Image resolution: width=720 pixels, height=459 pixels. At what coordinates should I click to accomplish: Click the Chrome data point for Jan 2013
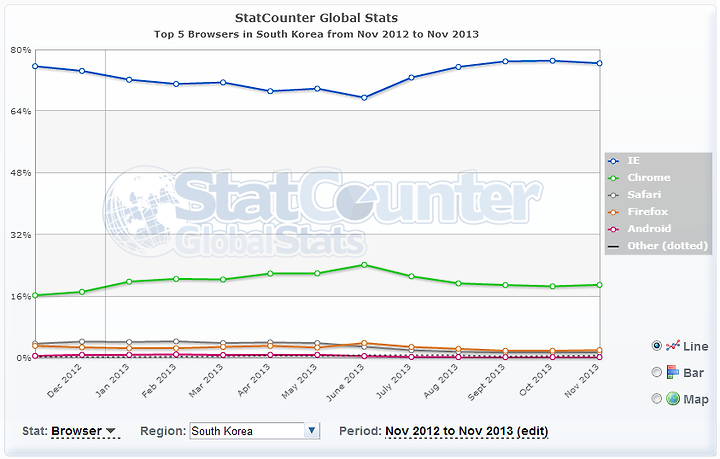(129, 282)
